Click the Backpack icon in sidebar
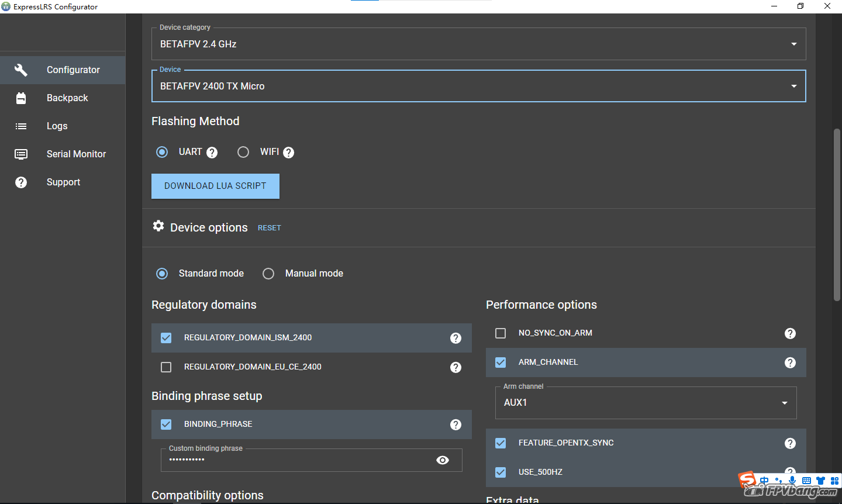This screenshot has width=842, height=504. point(21,98)
